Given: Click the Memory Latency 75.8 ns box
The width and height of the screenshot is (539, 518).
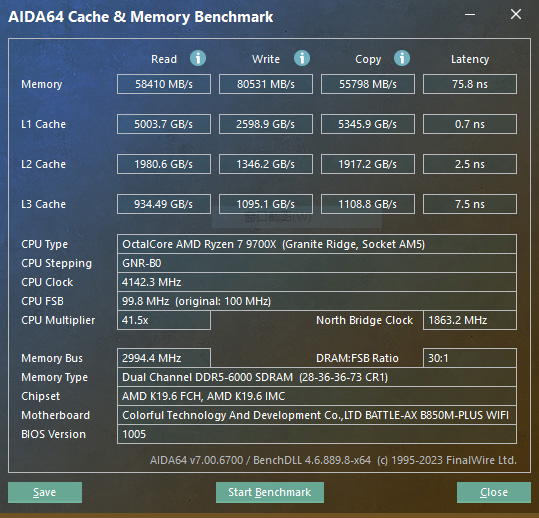Looking at the screenshot, I should [x=470, y=84].
